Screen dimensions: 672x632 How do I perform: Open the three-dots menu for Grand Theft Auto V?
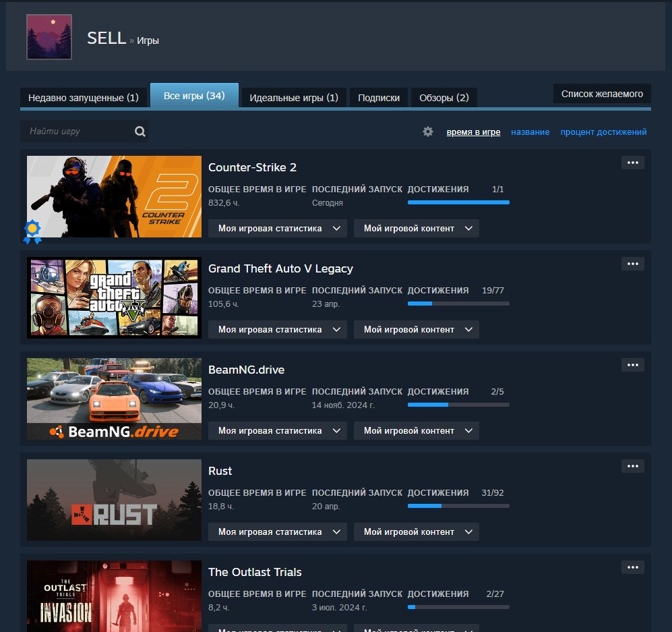click(x=632, y=264)
